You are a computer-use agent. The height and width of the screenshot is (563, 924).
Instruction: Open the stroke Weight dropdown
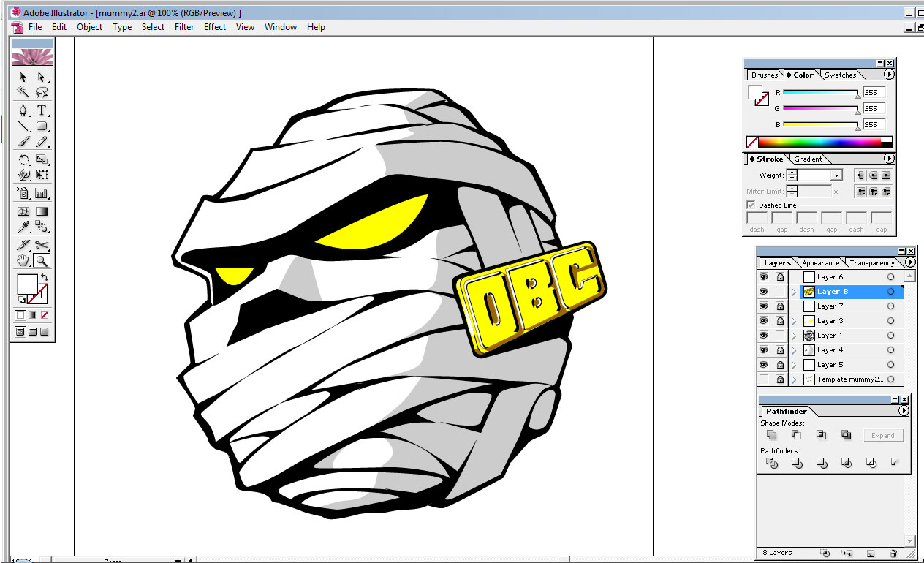tap(836, 175)
